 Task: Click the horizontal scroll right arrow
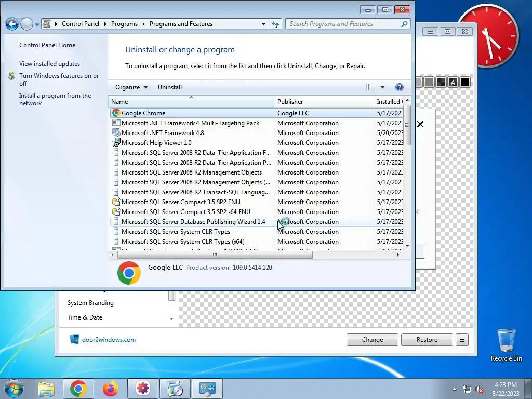tap(398, 255)
